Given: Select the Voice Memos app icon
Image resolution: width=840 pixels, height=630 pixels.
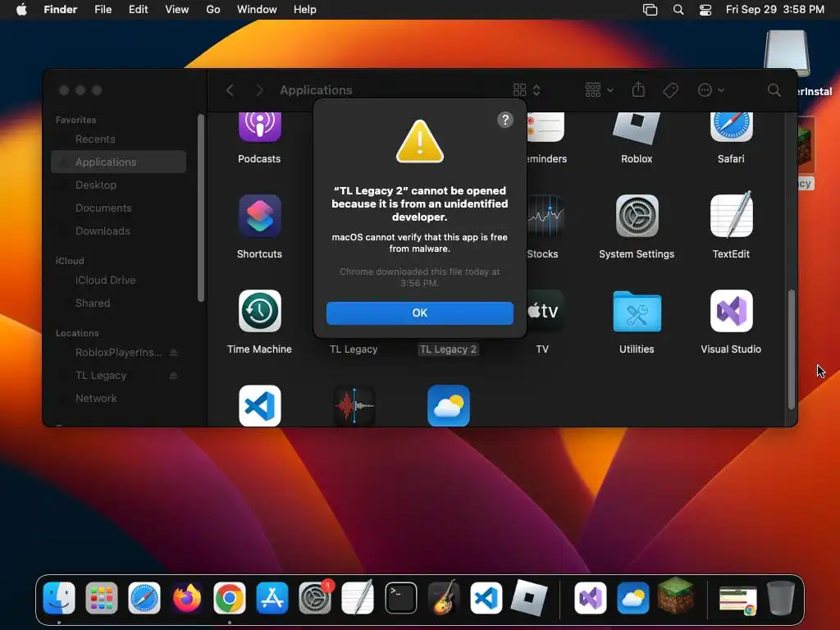Looking at the screenshot, I should 354,406.
